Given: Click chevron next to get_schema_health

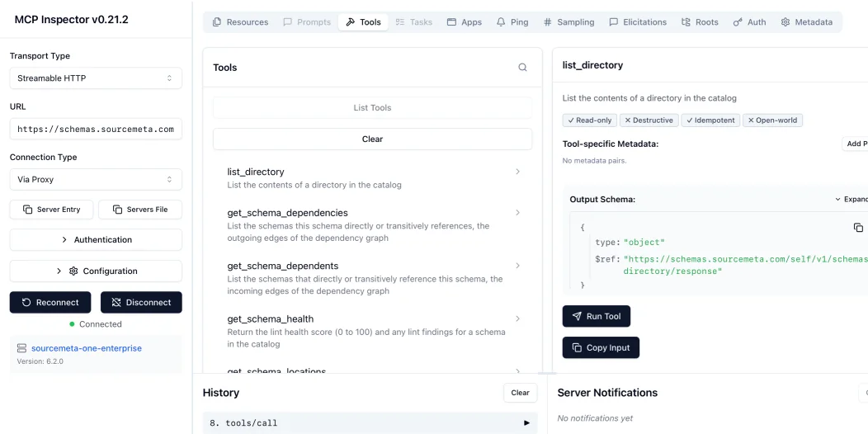Looking at the screenshot, I should coord(517,318).
